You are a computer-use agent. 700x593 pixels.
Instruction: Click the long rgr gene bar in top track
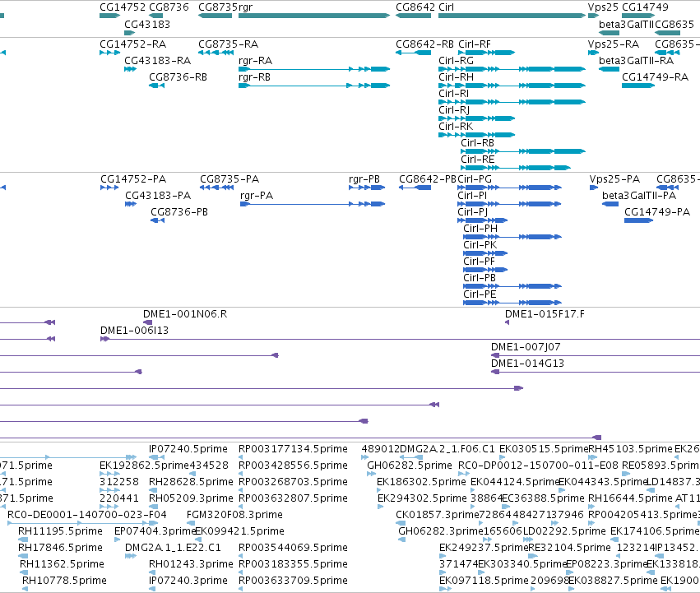point(314,16)
